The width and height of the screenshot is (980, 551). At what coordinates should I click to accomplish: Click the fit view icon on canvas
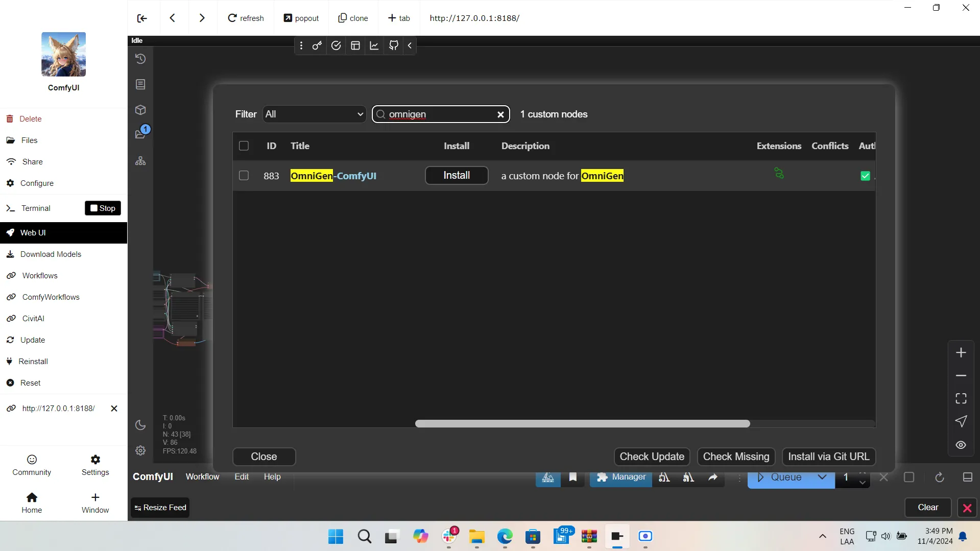coord(961,398)
